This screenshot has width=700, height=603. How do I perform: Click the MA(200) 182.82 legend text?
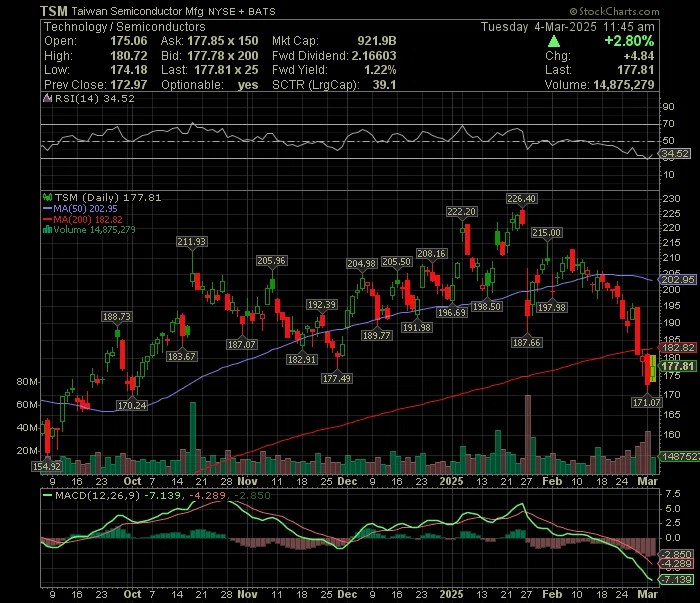(x=88, y=219)
